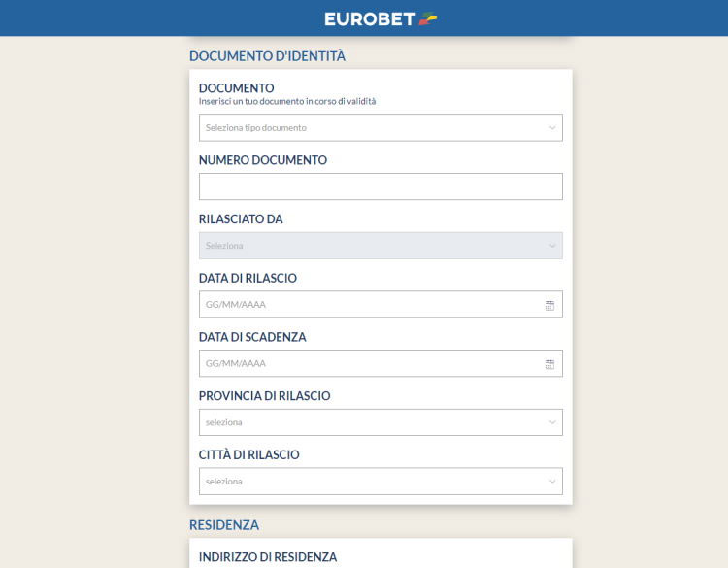728x568 pixels.
Task: Click chevron arrow in Città di Rilascio field
Action: point(552,482)
